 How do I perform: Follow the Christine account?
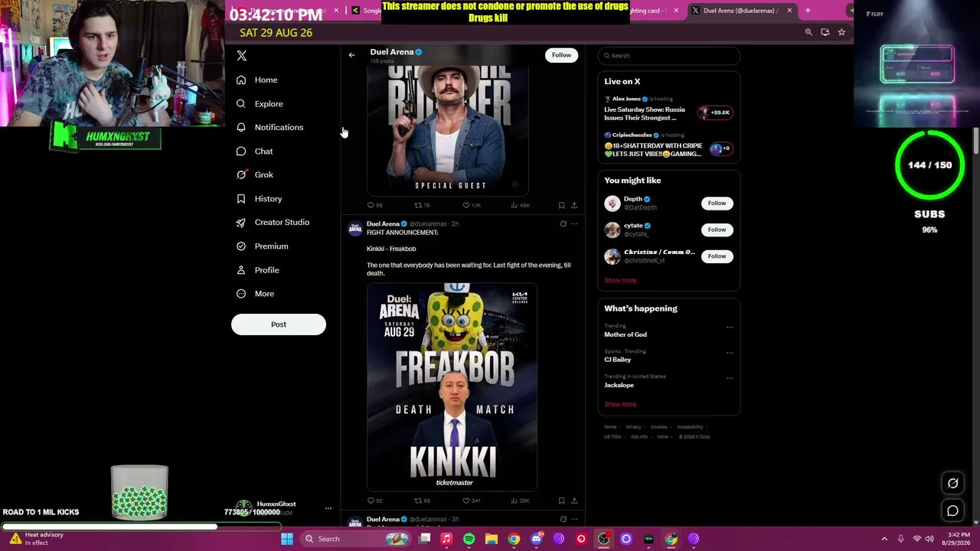[x=717, y=256]
